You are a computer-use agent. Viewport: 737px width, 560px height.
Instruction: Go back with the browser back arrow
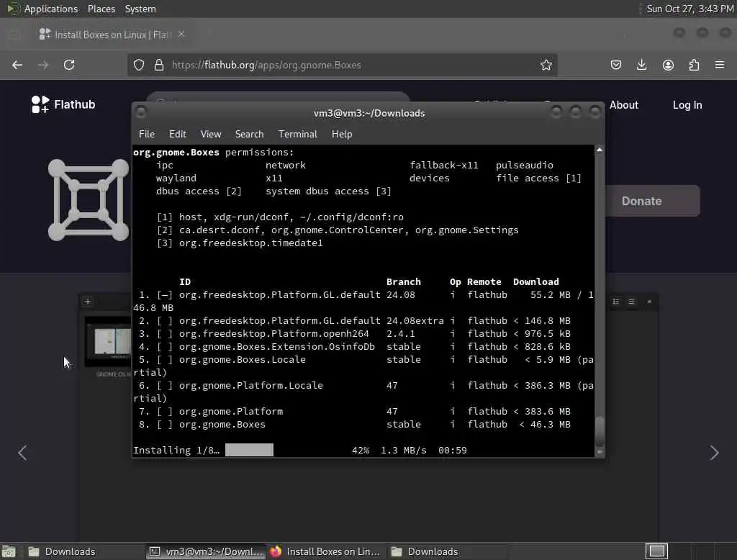(x=17, y=65)
